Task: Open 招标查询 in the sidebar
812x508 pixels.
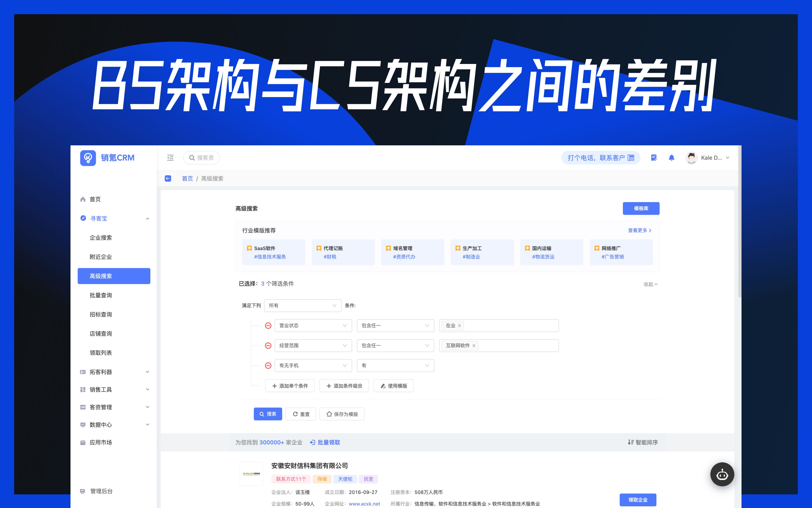Action: (x=101, y=314)
